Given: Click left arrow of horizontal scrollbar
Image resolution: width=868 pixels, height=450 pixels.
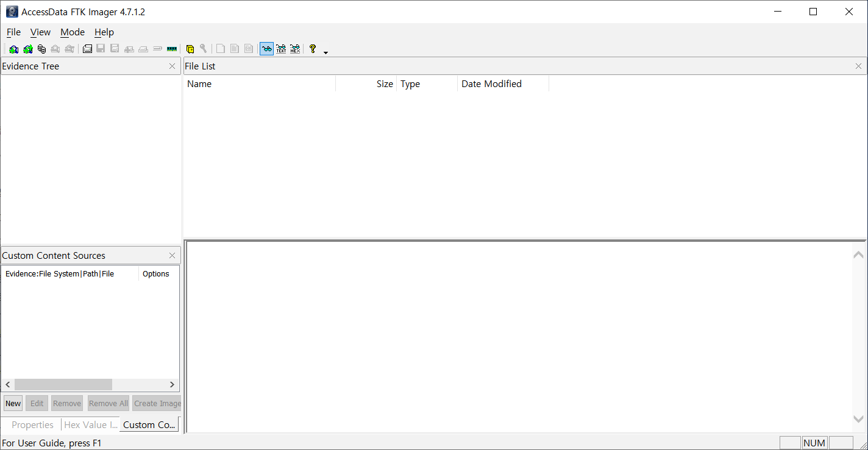Looking at the screenshot, I should tap(8, 385).
